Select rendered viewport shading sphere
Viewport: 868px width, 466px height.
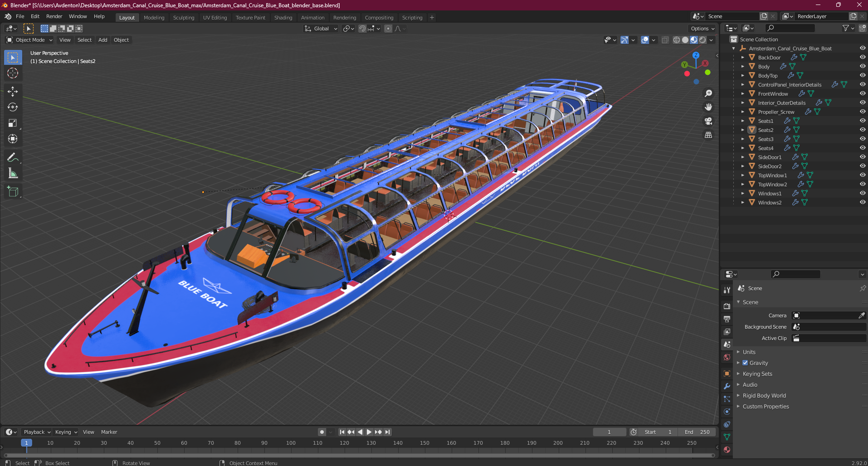pos(702,40)
